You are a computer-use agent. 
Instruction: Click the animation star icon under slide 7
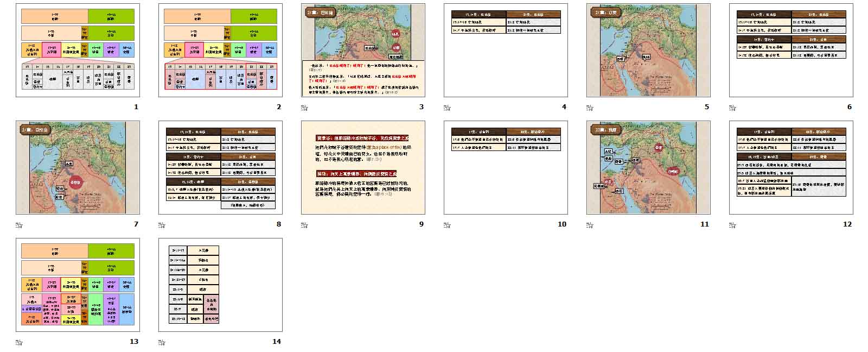coord(18,225)
